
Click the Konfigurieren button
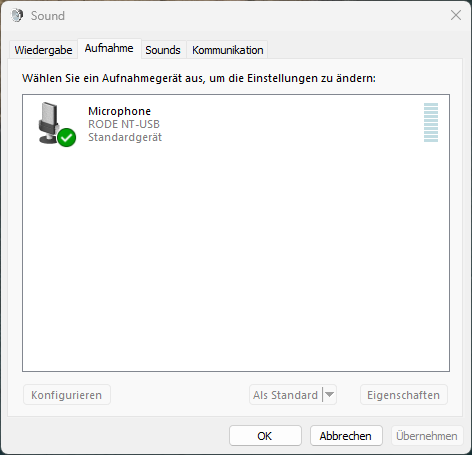(x=67, y=395)
